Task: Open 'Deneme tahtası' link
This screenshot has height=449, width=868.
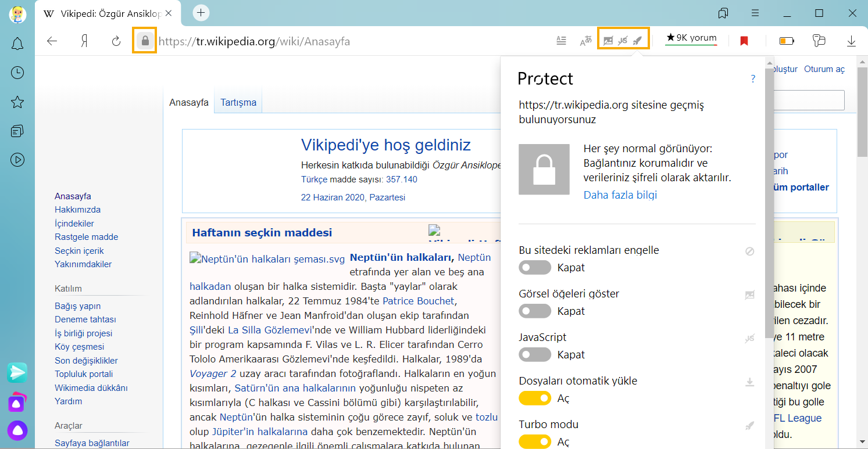Action: point(85,319)
